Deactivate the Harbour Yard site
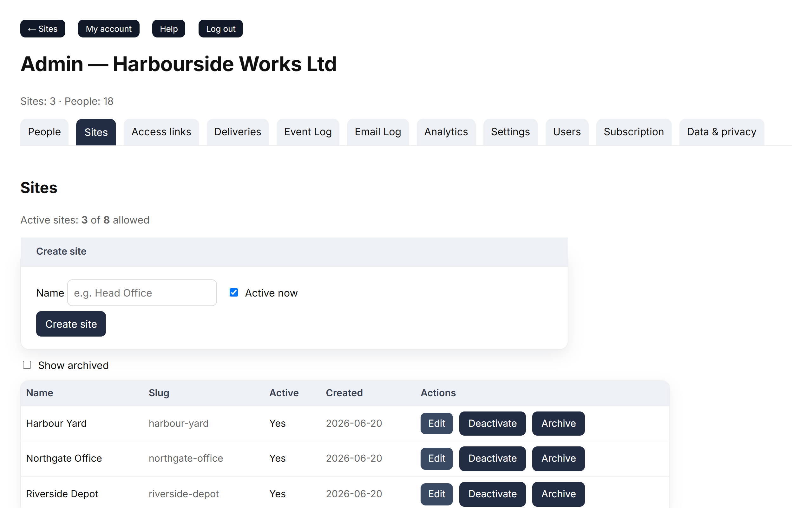The width and height of the screenshot is (812, 508). click(492, 423)
